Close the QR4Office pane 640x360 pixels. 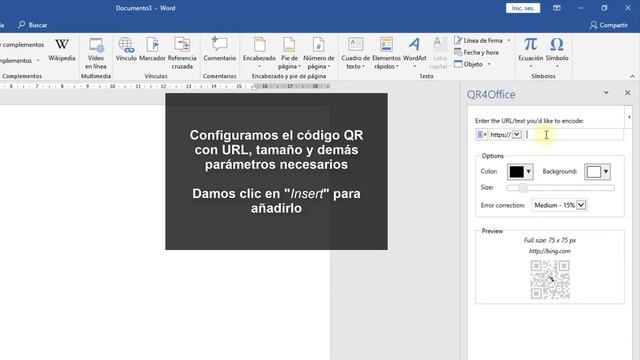coord(627,93)
